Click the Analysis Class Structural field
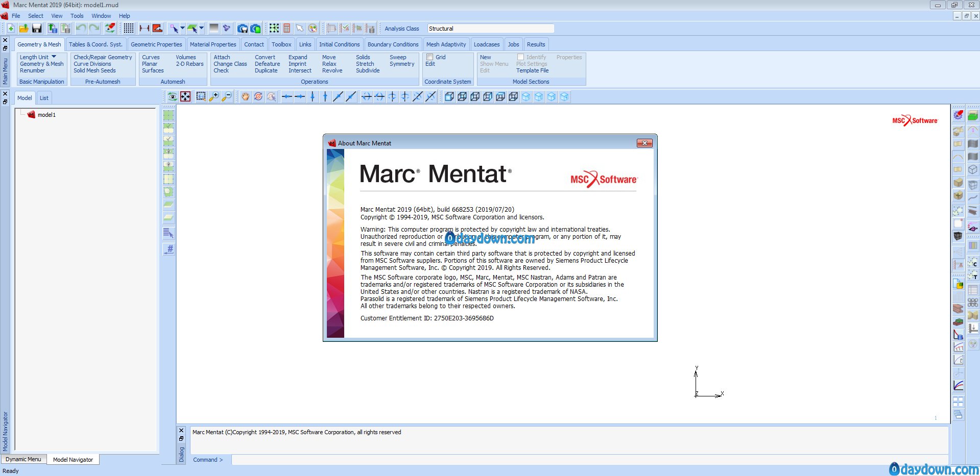Viewport: 980px width, 476px height. click(490, 29)
